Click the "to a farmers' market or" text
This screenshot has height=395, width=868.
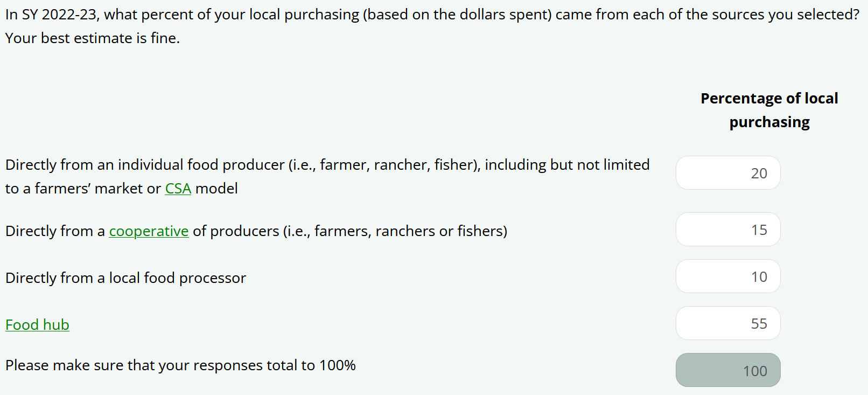pos(83,189)
